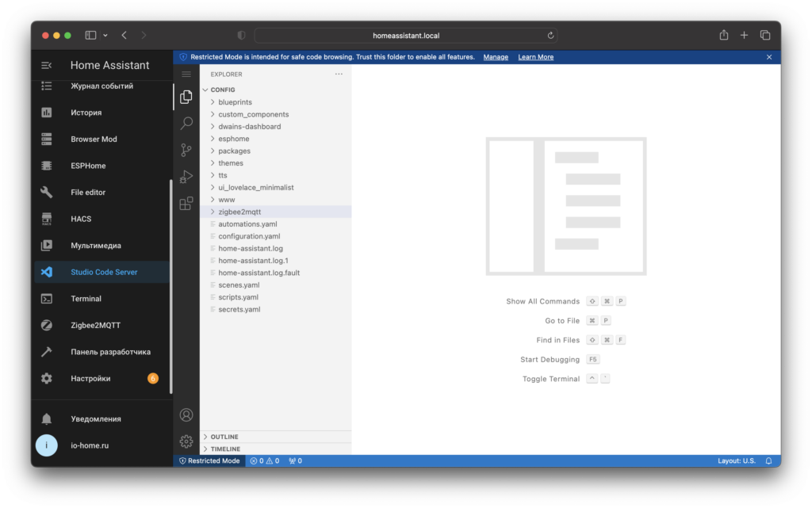Screen dimensions: 812x508
Task: Show Safari tab overview
Action: pyautogui.click(x=765, y=35)
